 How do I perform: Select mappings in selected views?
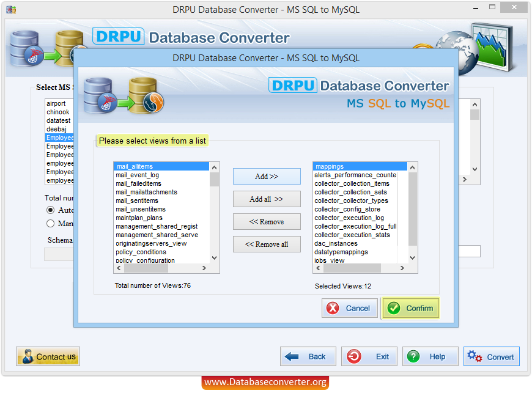(x=360, y=166)
